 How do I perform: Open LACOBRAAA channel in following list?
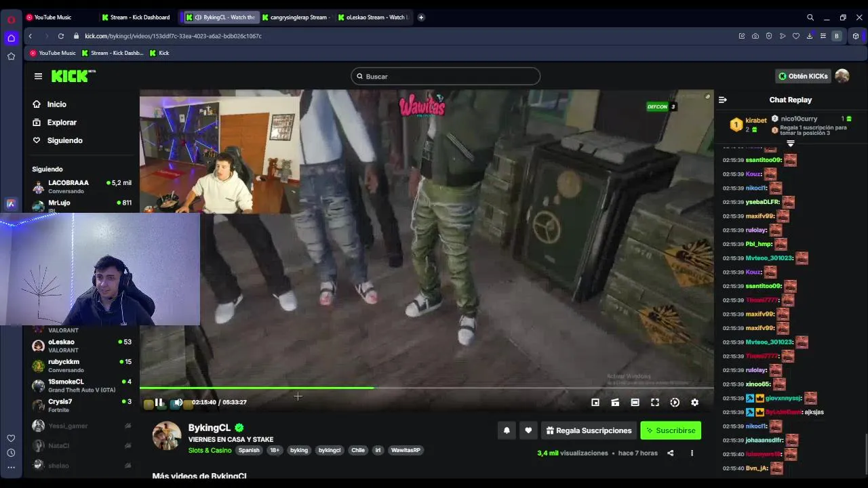click(81, 186)
